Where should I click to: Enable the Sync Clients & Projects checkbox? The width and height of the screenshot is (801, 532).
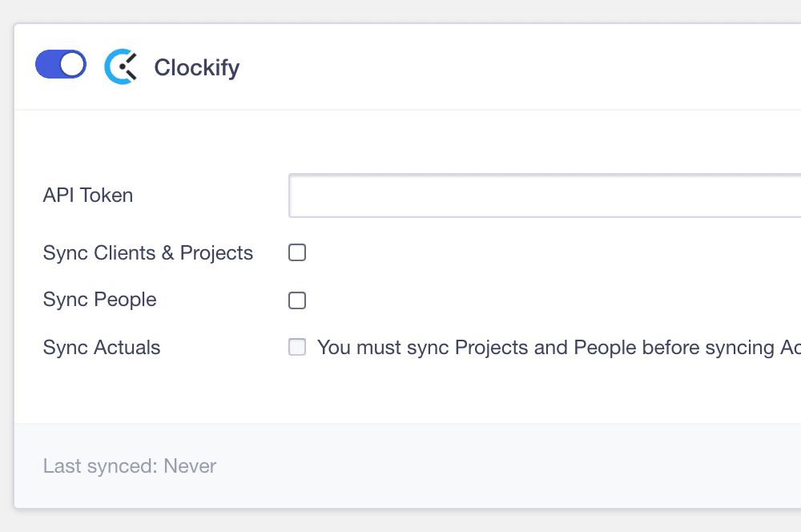(x=297, y=253)
